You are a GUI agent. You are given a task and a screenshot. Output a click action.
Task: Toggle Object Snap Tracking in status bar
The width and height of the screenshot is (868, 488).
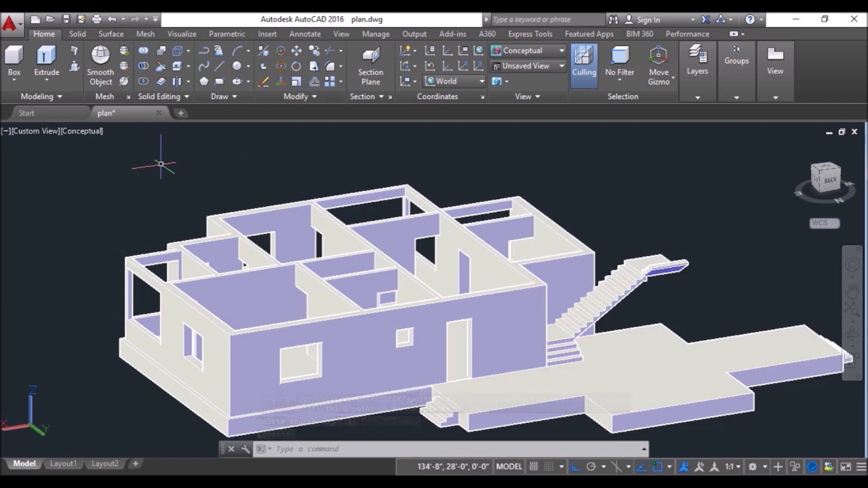click(x=642, y=466)
